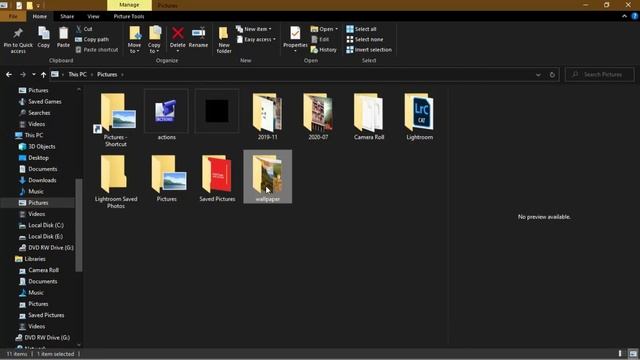Go back with the Back arrow

coord(9,75)
